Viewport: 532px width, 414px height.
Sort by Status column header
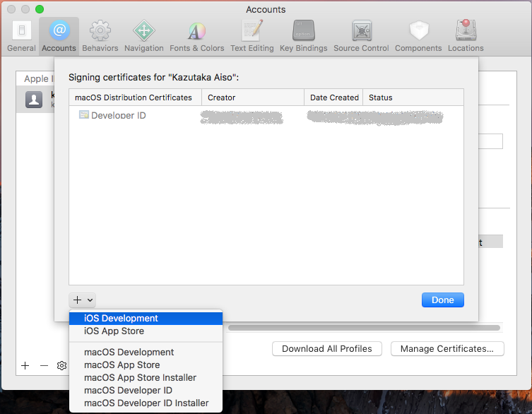(413, 97)
